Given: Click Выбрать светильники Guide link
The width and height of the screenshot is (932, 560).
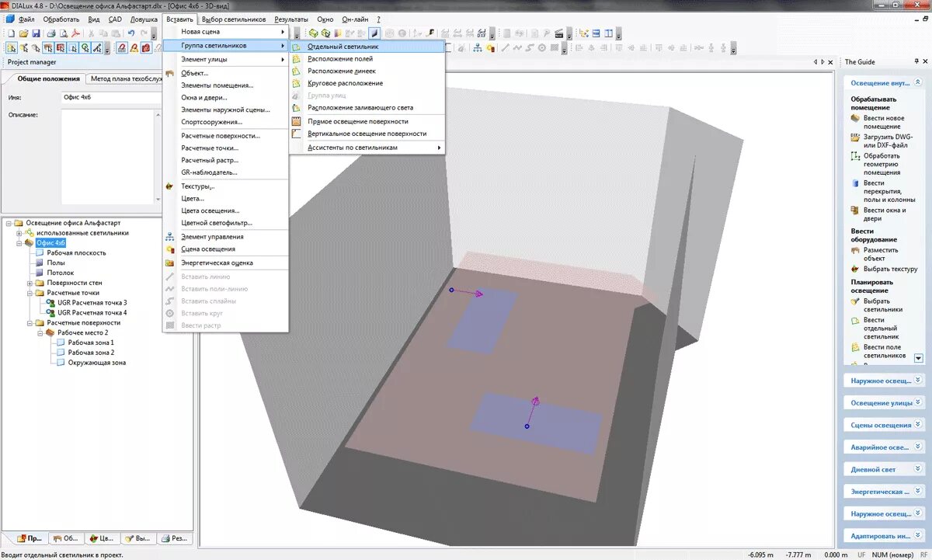Looking at the screenshot, I should (882, 305).
